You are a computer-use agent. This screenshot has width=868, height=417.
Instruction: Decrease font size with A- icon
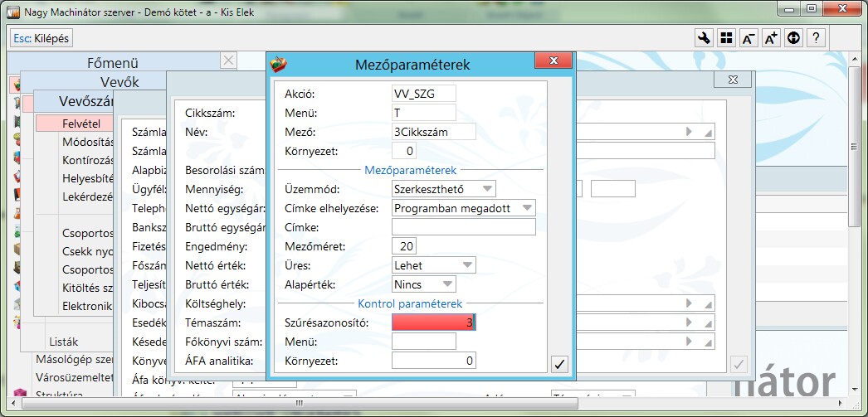tap(749, 38)
